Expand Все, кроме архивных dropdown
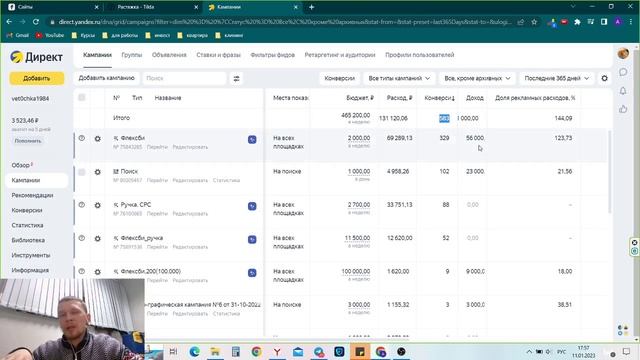 (x=477, y=78)
